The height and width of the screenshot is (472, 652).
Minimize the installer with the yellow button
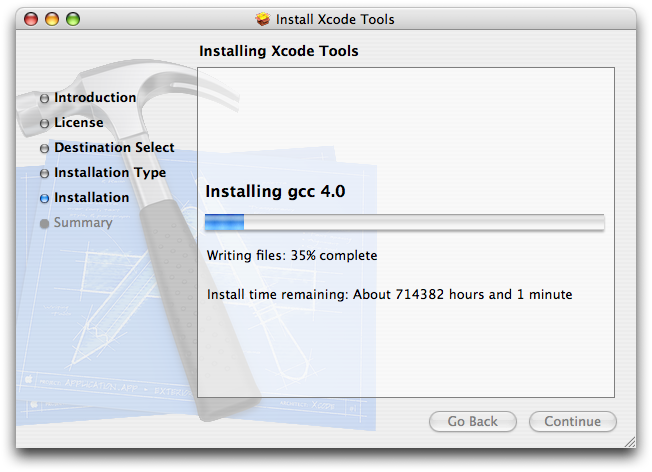(52, 18)
